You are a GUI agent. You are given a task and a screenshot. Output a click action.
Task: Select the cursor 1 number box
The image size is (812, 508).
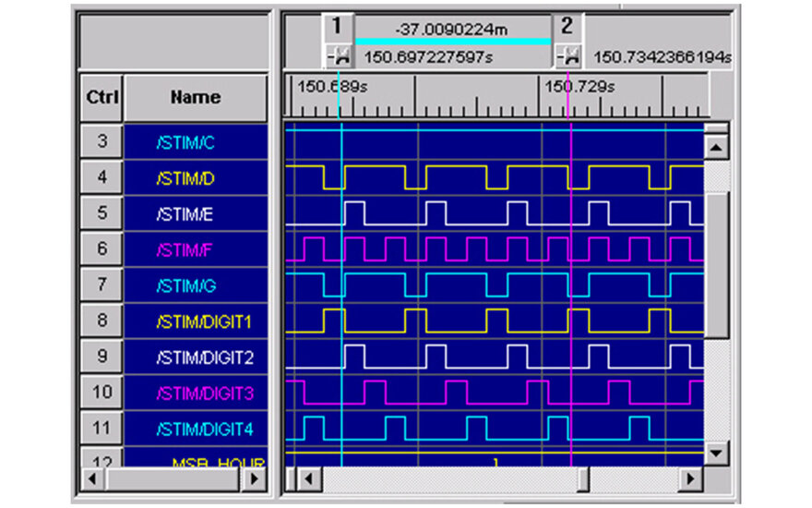(338, 26)
